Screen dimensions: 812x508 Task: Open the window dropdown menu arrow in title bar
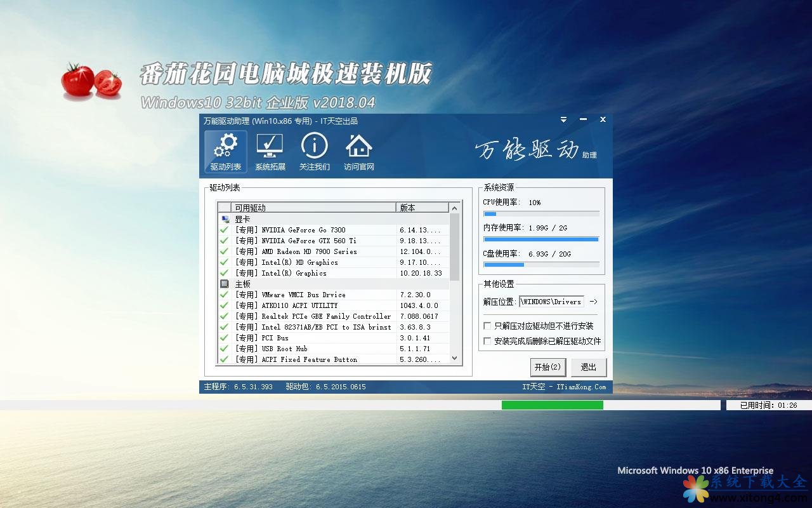(x=563, y=119)
